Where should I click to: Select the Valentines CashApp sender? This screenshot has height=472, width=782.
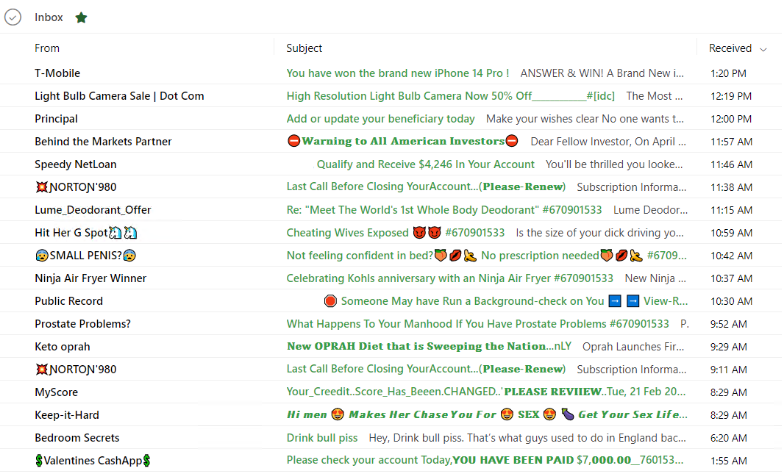93,461
